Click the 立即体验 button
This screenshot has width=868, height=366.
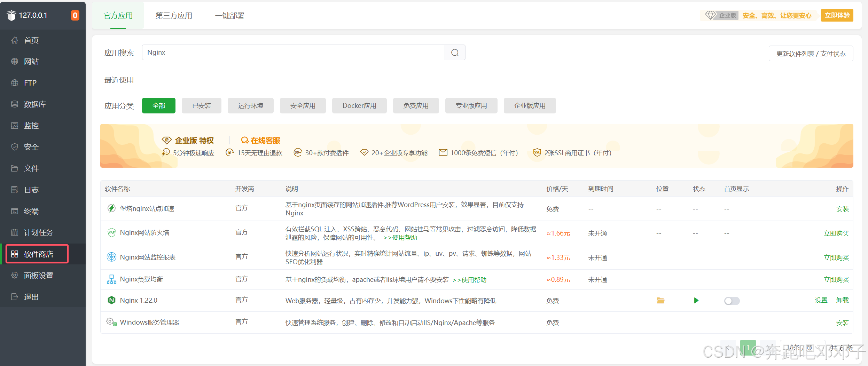click(837, 15)
